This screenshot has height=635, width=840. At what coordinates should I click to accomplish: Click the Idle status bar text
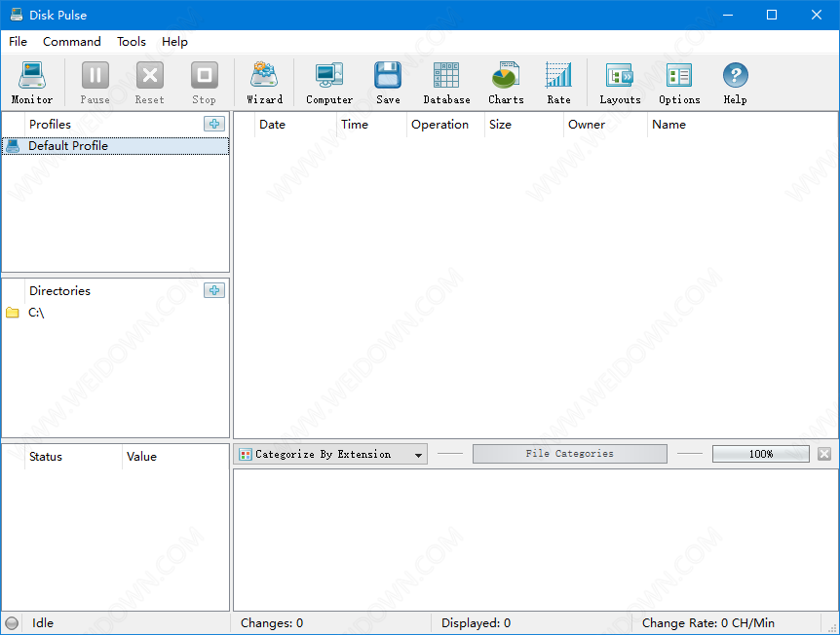(x=42, y=622)
